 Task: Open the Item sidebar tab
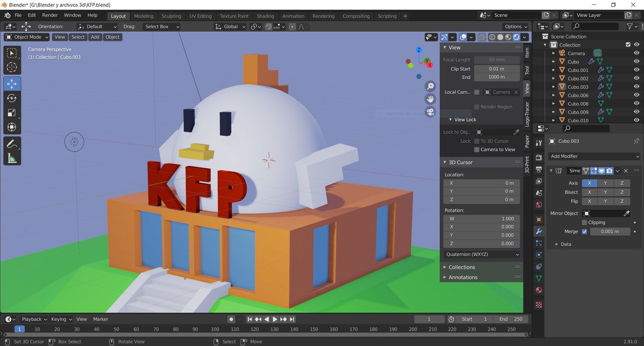[527, 52]
